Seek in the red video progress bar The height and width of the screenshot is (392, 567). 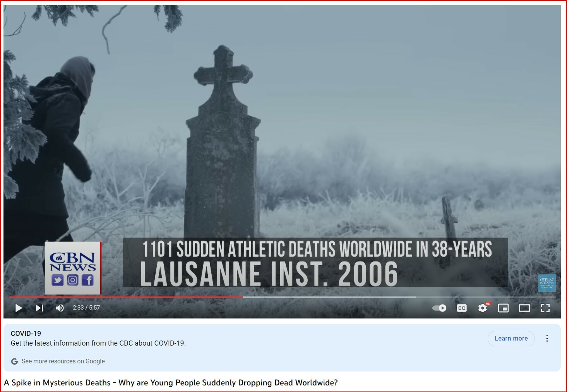point(155,297)
